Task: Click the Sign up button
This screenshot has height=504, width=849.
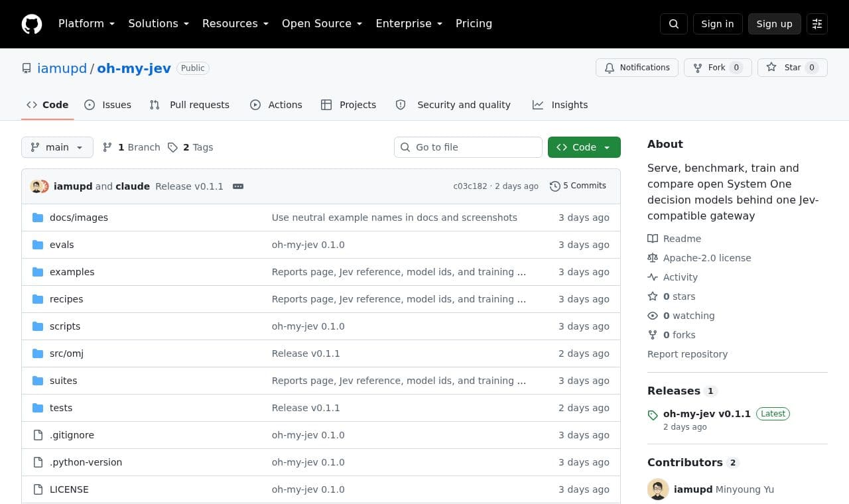Action: coord(775,24)
